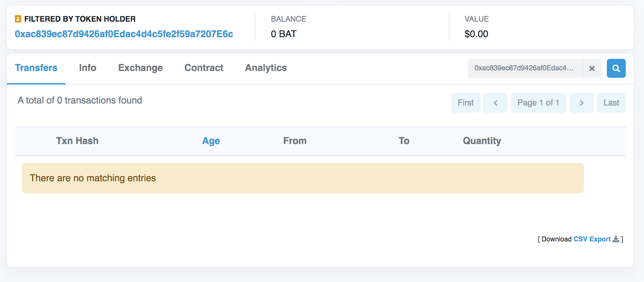Click the Page 1 of 1 indicator
Viewport: 644px width, 282px height.
tap(538, 103)
